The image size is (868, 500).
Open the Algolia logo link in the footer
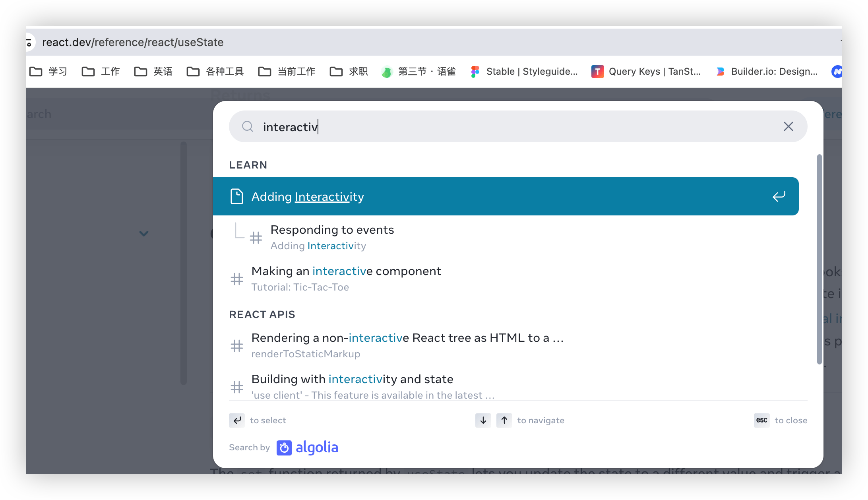point(307,447)
